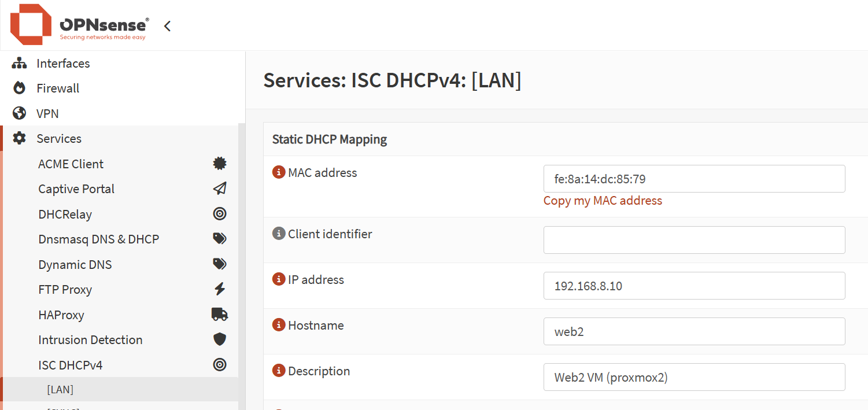This screenshot has height=410, width=868.
Task: Open DHCRelay from the sidebar
Action: [x=65, y=215]
